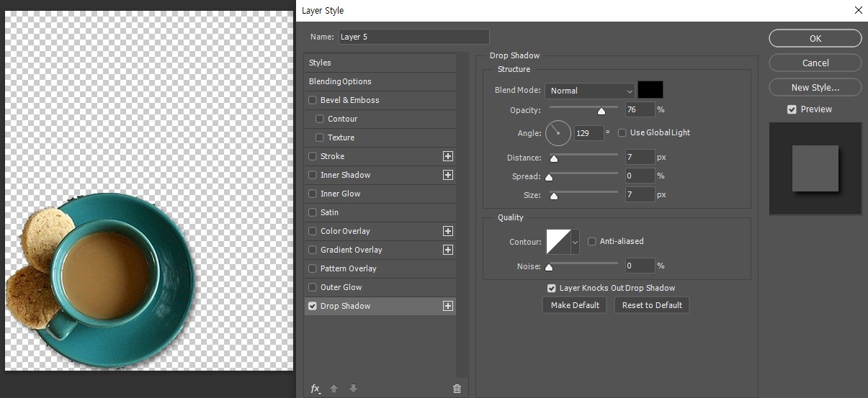Click the angle dial control

(x=558, y=132)
